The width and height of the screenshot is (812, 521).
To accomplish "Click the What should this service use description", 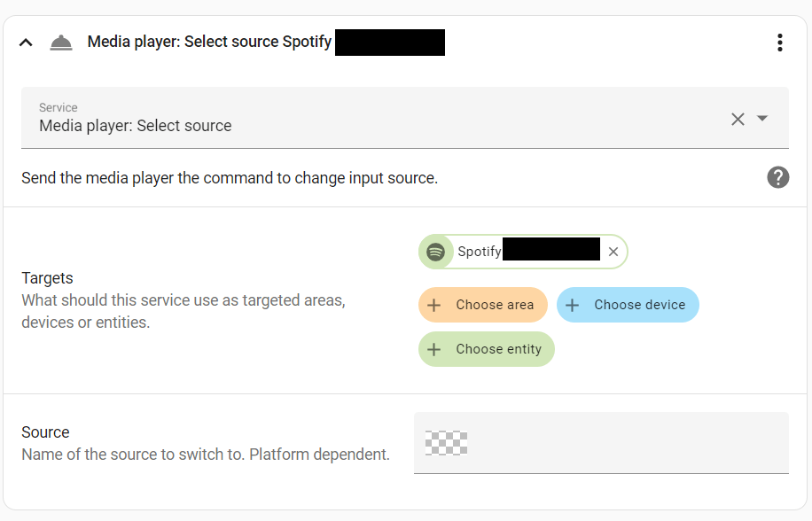I will 183,311.
